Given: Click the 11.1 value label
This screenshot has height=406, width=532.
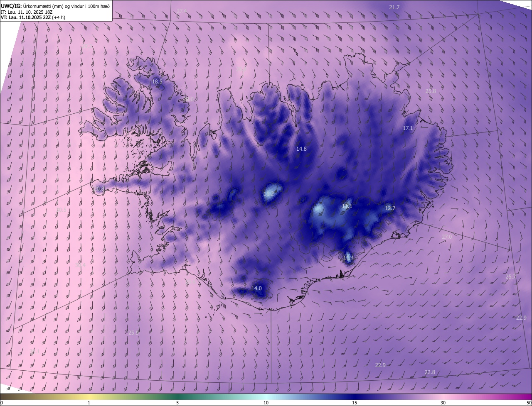Looking at the screenshot, I should tap(347, 206).
